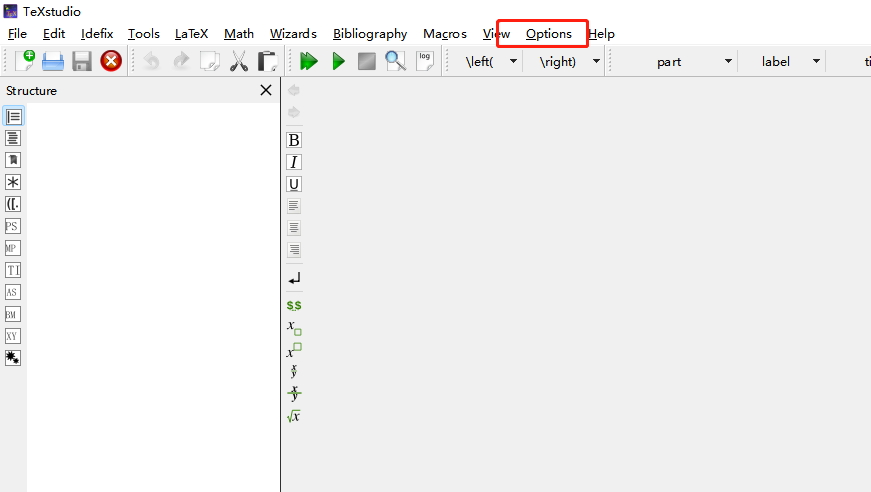
Task: Undo the last action
Action: 151,61
